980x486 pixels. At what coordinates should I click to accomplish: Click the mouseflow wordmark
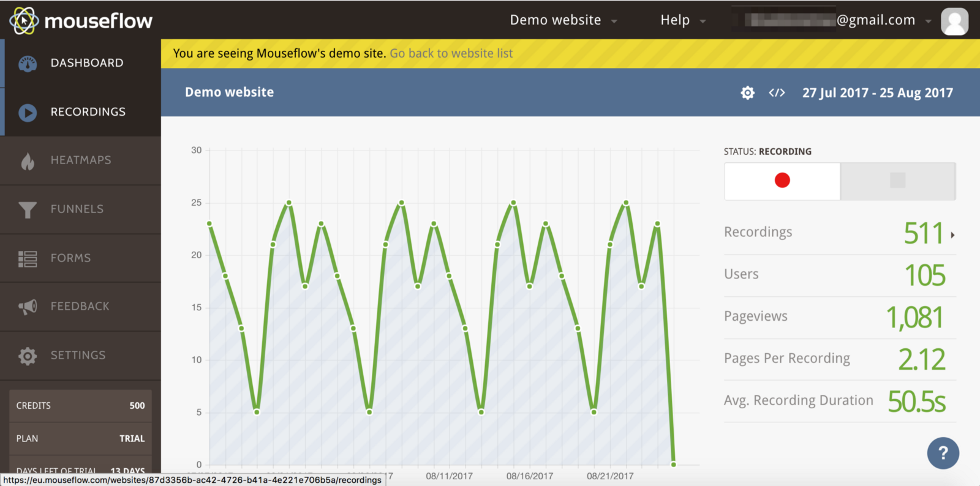(x=99, y=21)
